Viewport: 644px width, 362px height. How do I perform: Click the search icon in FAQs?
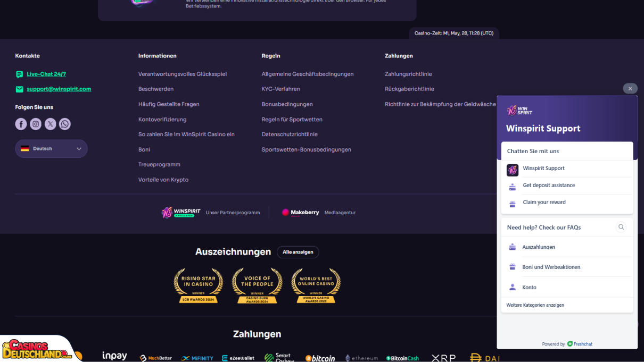click(x=621, y=228)
